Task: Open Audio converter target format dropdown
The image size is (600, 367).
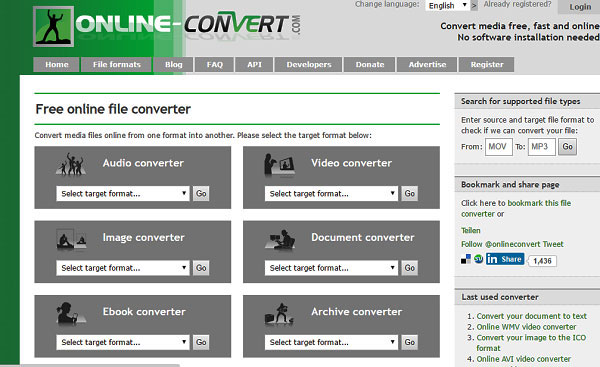Action: point(122,194)
